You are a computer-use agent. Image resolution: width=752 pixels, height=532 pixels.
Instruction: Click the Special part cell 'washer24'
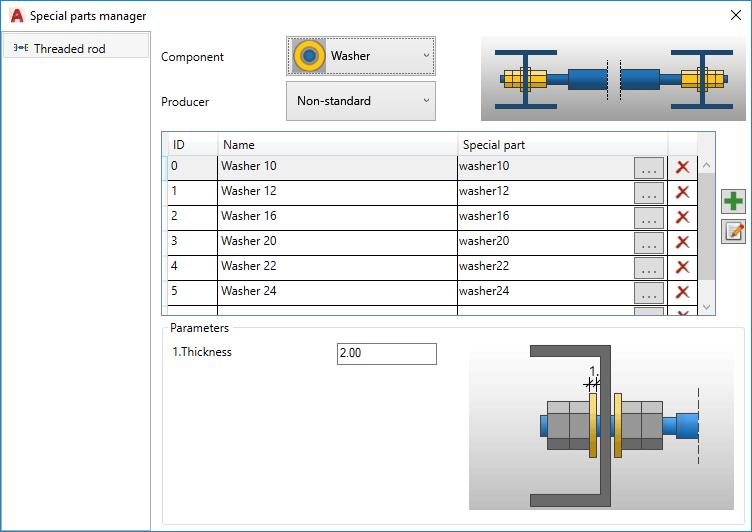click(545, 293)
